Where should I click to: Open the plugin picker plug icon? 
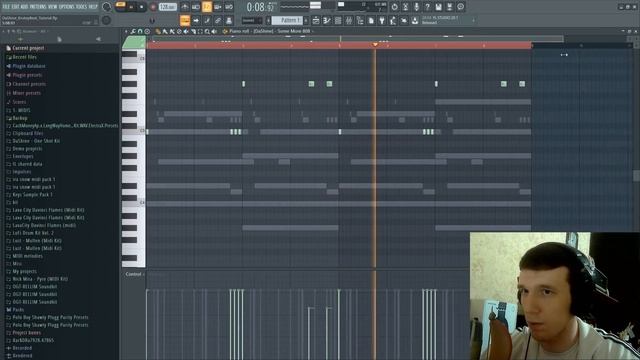[x=382, y=20]
